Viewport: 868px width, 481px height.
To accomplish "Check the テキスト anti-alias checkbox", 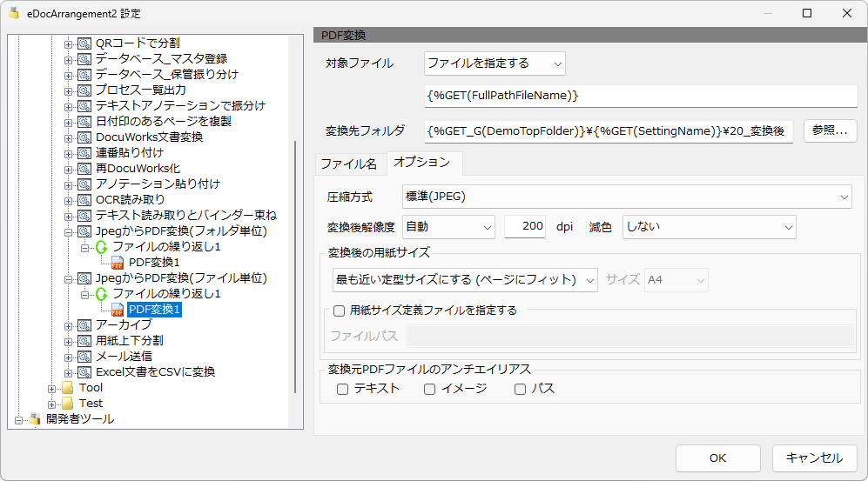I will coord(343,390).
